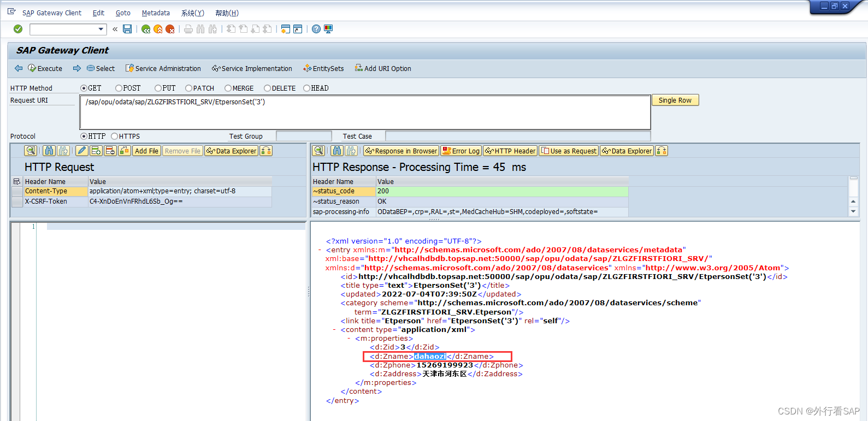
Task: Click the Details magnifier icon in HTTP Request
Action: tap(31, 151)
